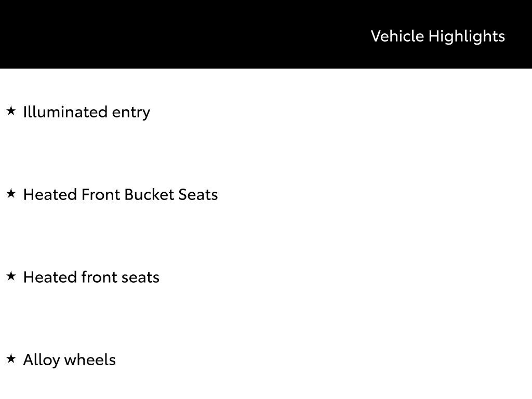Click the star icon beside Alloy wheels

11,358
